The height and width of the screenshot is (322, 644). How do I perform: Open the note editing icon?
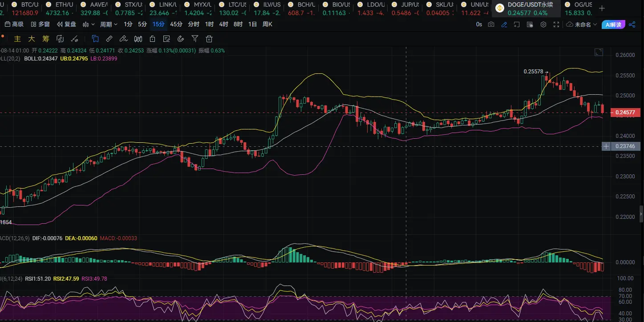click(x=166, y=39)
